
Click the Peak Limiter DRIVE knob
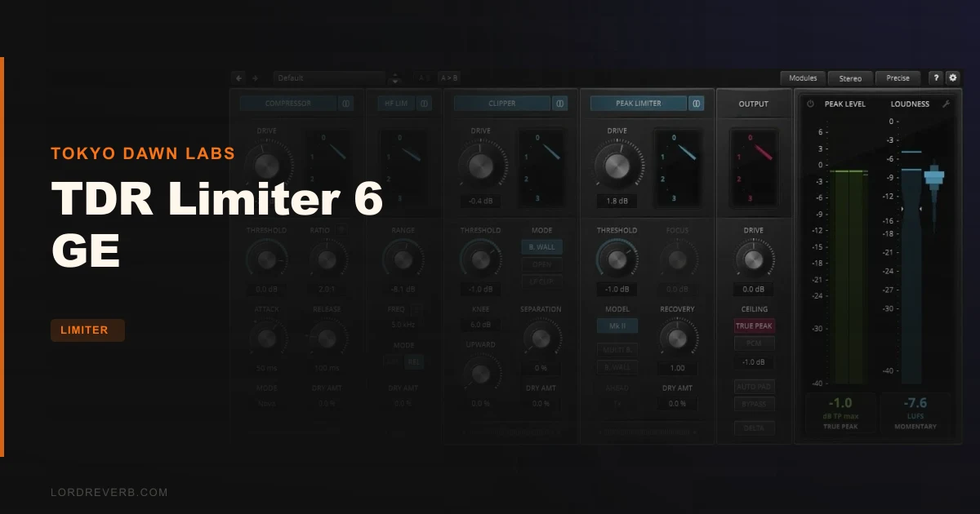coord(617,166)
